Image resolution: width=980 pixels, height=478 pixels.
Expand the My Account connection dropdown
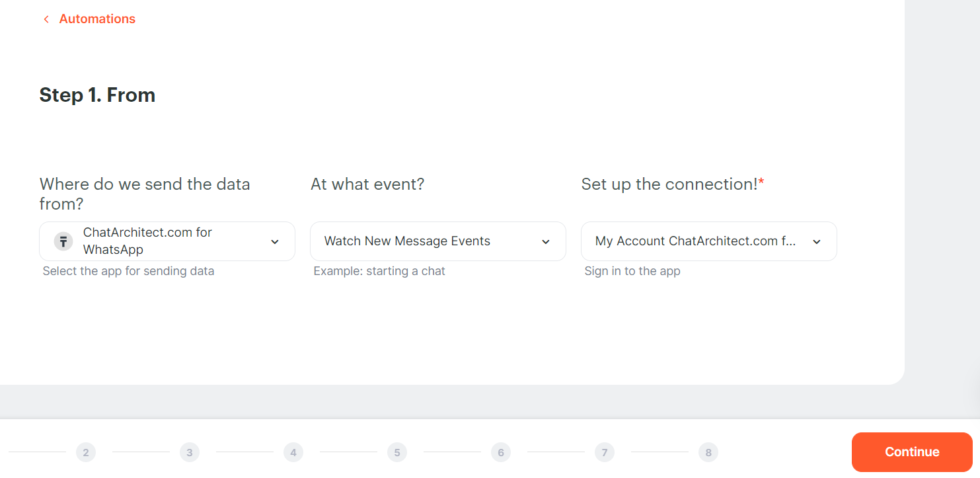pos(708,241)
